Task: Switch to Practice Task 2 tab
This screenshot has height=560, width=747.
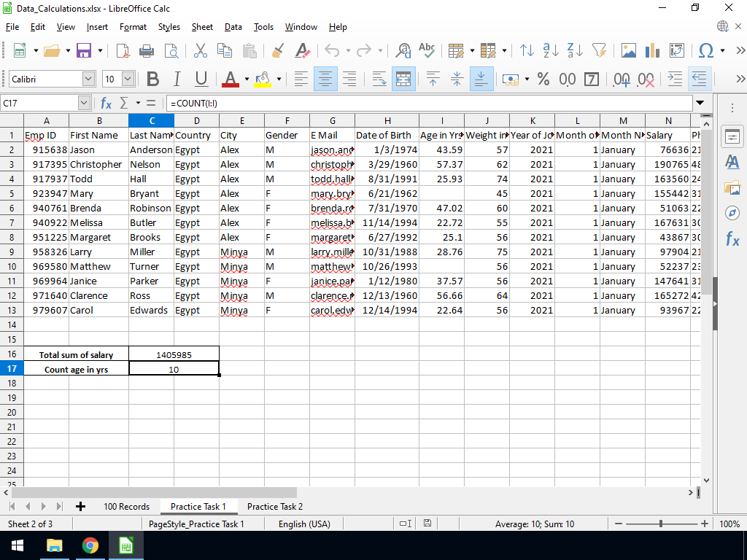Action: click(x=275, y=507)
